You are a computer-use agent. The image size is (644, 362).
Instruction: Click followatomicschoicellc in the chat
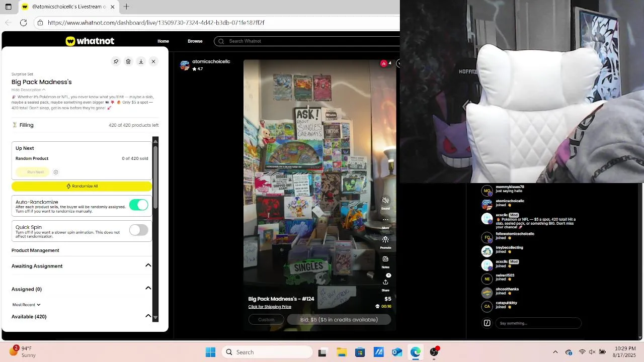tap(515, 234)
